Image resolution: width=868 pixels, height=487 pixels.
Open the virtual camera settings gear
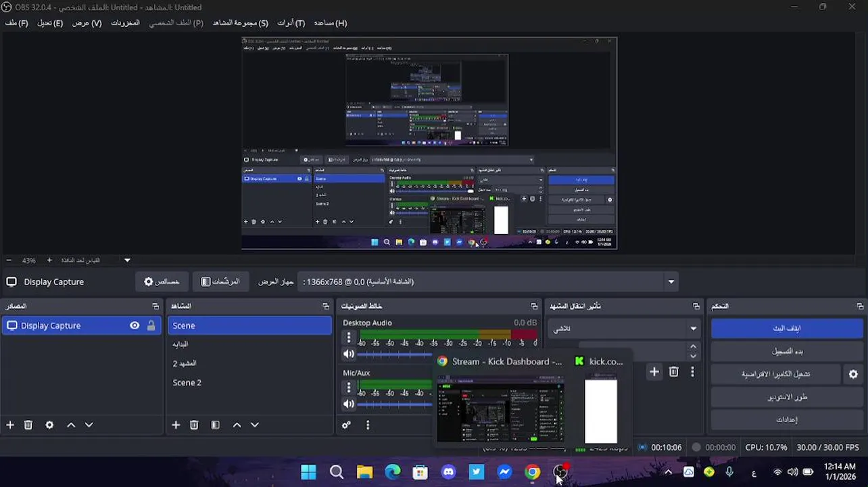853,374
